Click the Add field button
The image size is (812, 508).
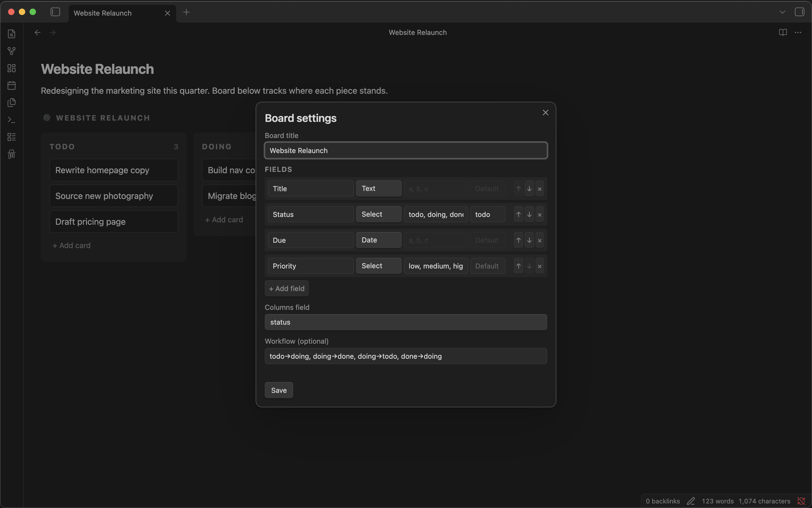287,288
